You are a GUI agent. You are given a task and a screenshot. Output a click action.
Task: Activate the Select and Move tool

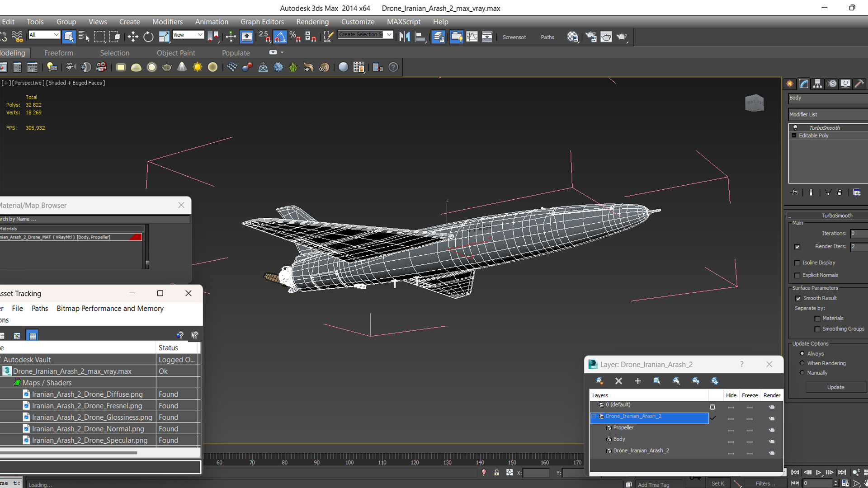133,37
